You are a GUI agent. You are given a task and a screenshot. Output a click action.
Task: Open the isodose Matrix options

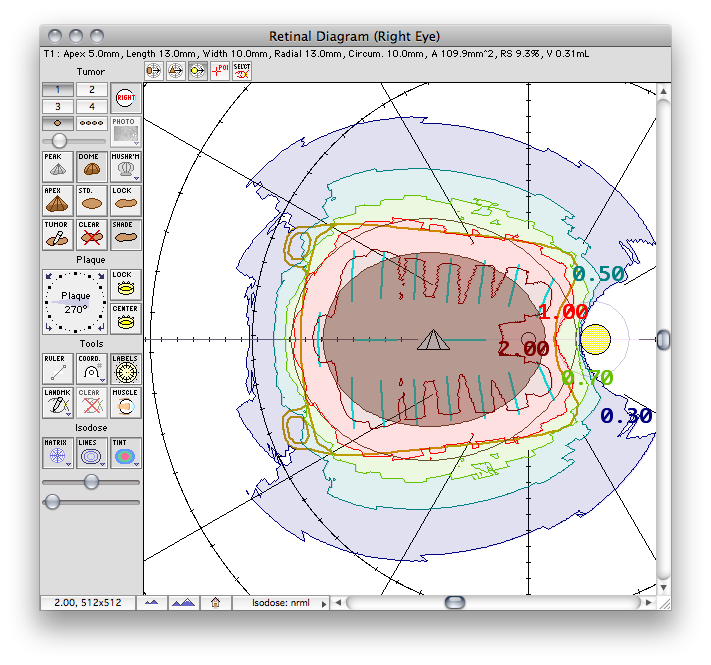tap(58, 452)
